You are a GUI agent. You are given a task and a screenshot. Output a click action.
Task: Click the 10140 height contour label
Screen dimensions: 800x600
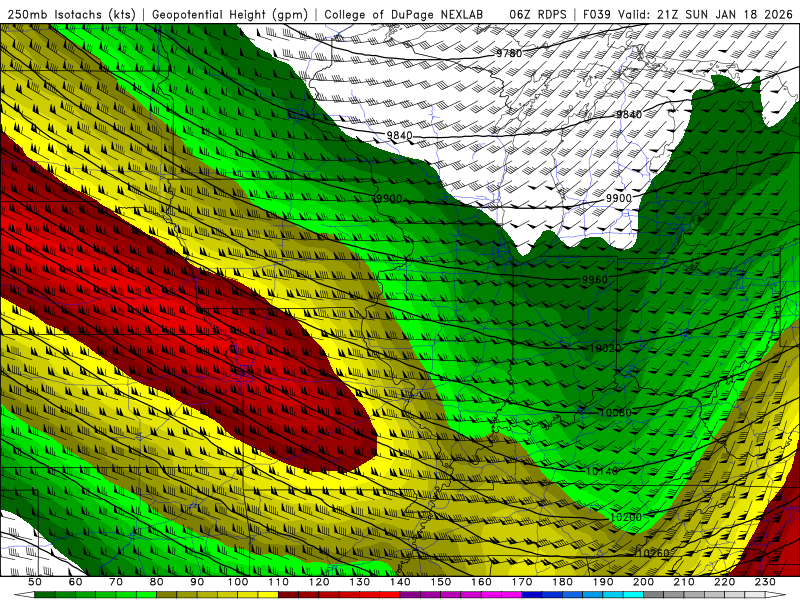click(602, 471)
